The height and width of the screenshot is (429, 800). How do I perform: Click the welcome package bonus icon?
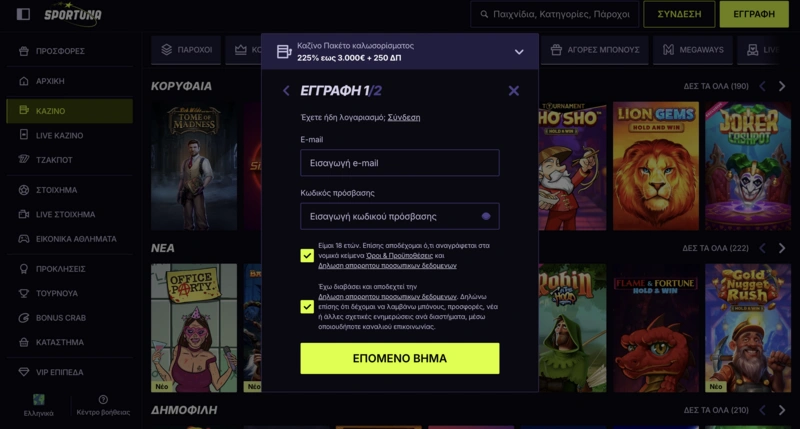click(x=284, y=52)
